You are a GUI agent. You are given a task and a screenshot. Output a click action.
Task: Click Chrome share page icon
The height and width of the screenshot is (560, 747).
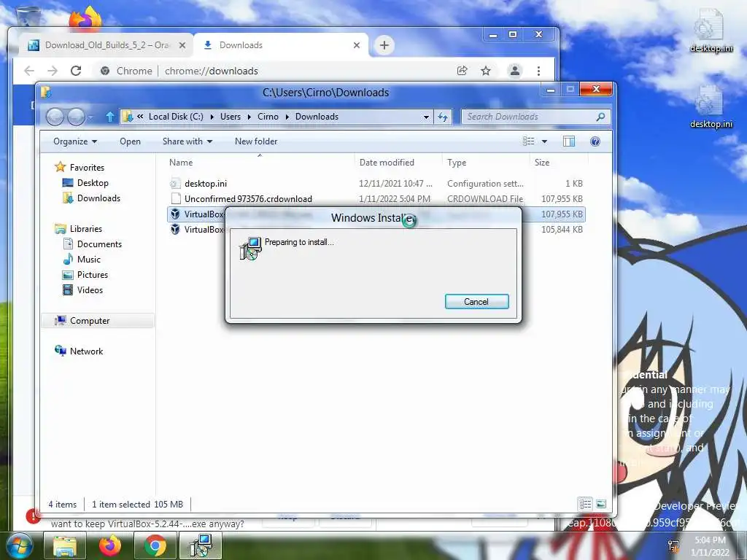pyautogui.click(x=462, y=71)
